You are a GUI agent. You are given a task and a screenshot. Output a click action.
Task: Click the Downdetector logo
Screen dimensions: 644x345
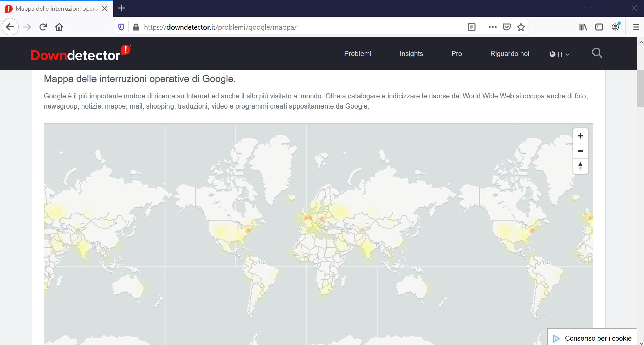point(81,54)
